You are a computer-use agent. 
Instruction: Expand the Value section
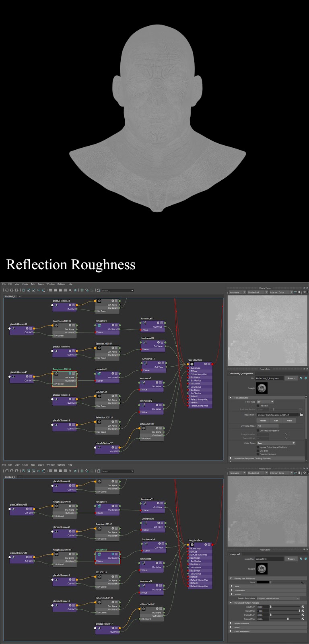pyautogui.click(x=231, y=594)
